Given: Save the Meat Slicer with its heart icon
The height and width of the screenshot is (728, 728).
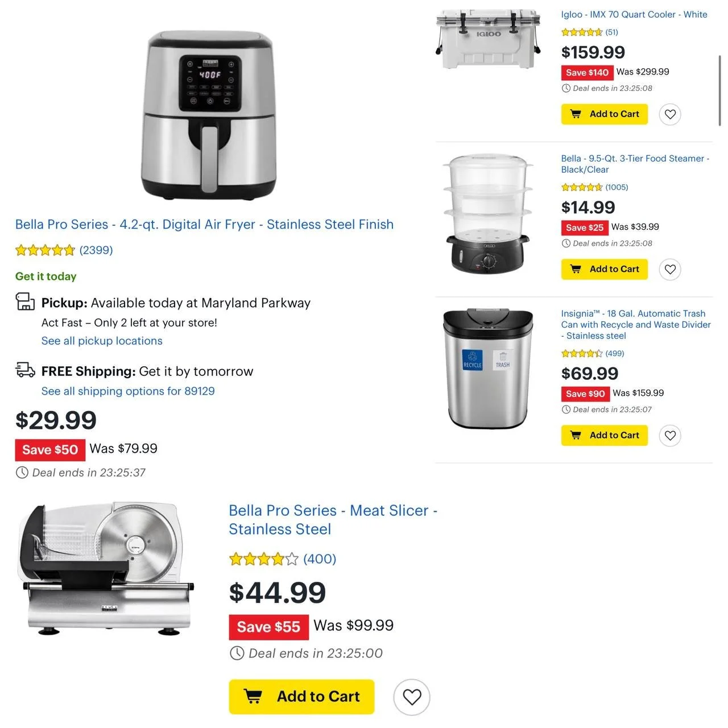Looking at the screenshot, I should click(412, 697).
